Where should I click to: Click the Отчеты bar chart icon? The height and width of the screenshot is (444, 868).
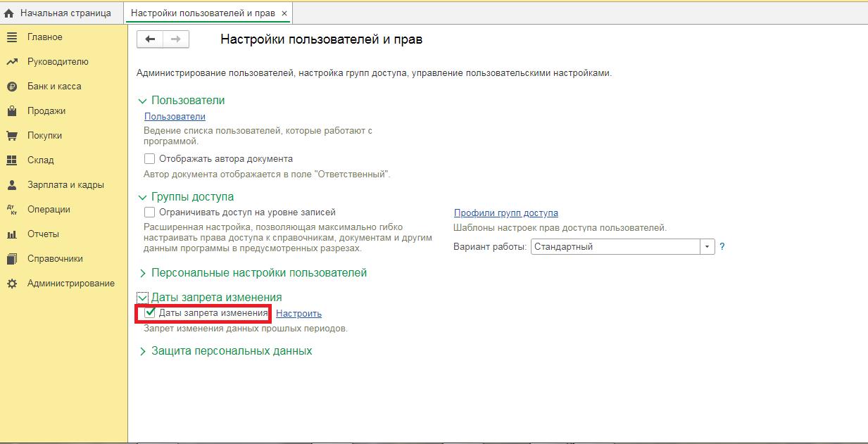(11, 234)
